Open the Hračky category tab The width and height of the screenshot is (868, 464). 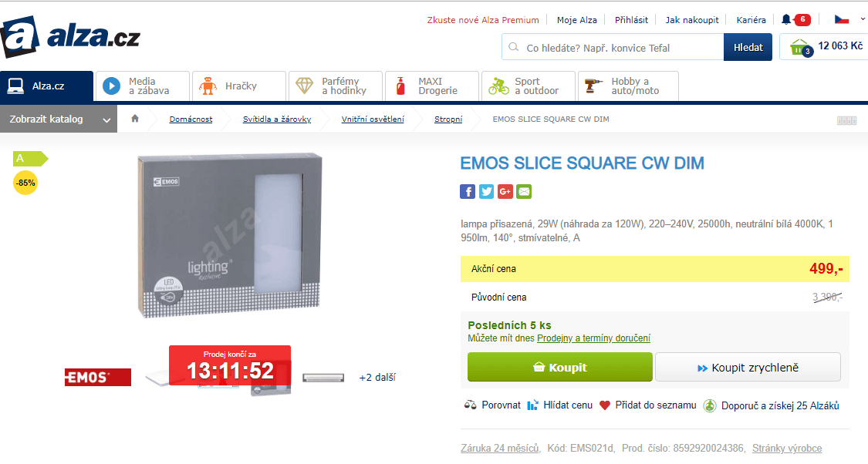[x=238, y=86]
